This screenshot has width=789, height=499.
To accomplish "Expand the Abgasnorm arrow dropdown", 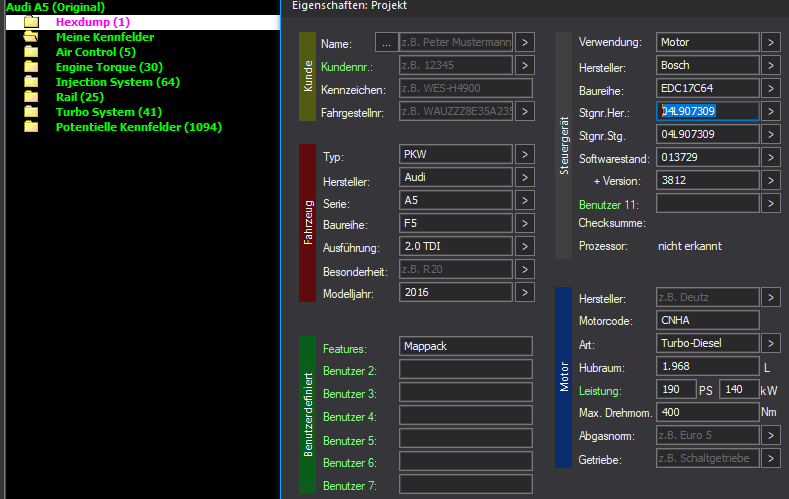I will coord(771,435).
